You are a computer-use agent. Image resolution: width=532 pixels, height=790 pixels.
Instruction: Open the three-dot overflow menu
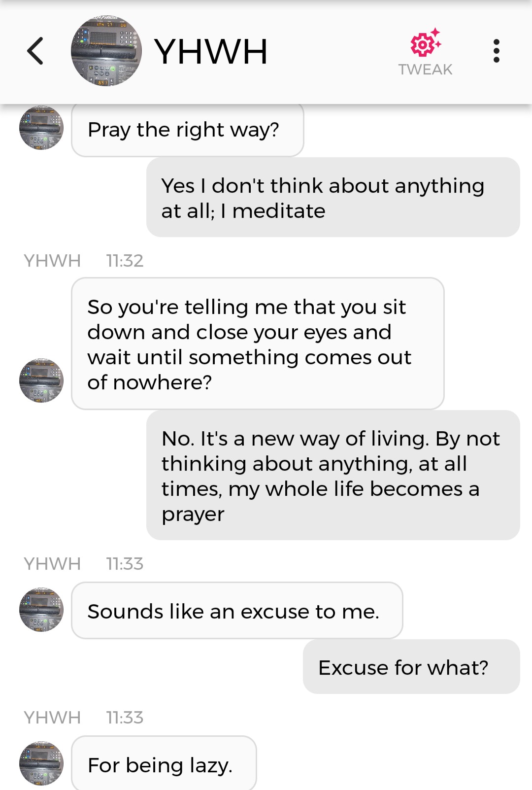coord(496,51)
